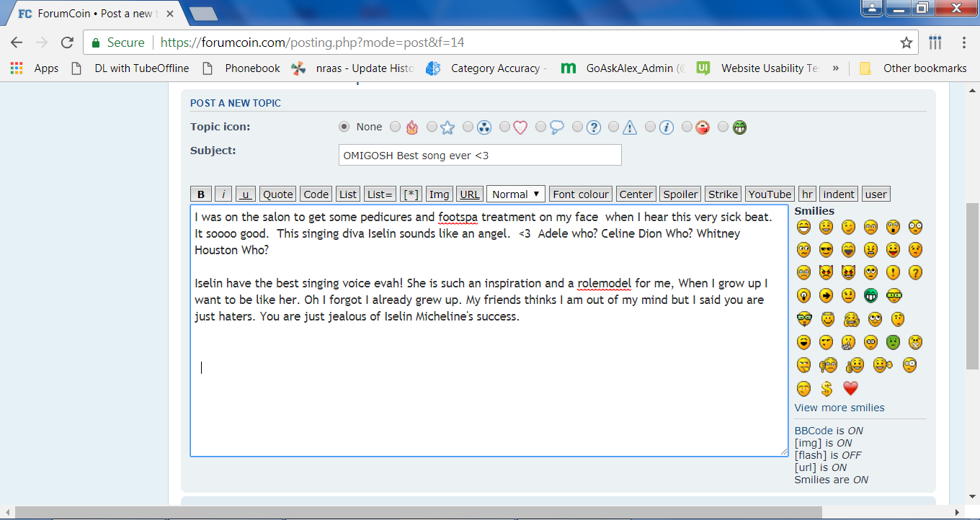
Task: Pick a text color via Font colour
Action: tap(581, 194)
